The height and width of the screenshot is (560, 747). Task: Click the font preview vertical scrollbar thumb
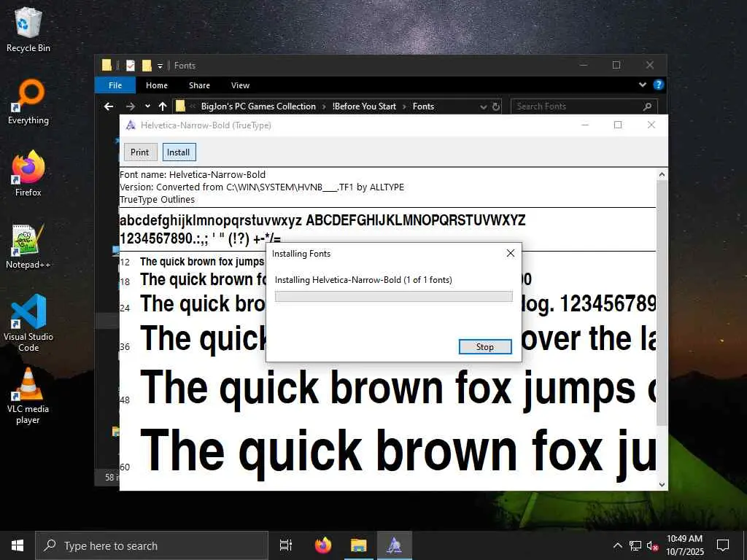(662, 303)
